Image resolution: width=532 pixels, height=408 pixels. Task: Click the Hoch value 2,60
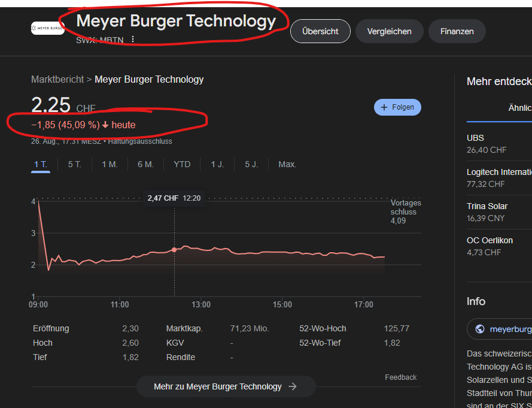(130, 343)
